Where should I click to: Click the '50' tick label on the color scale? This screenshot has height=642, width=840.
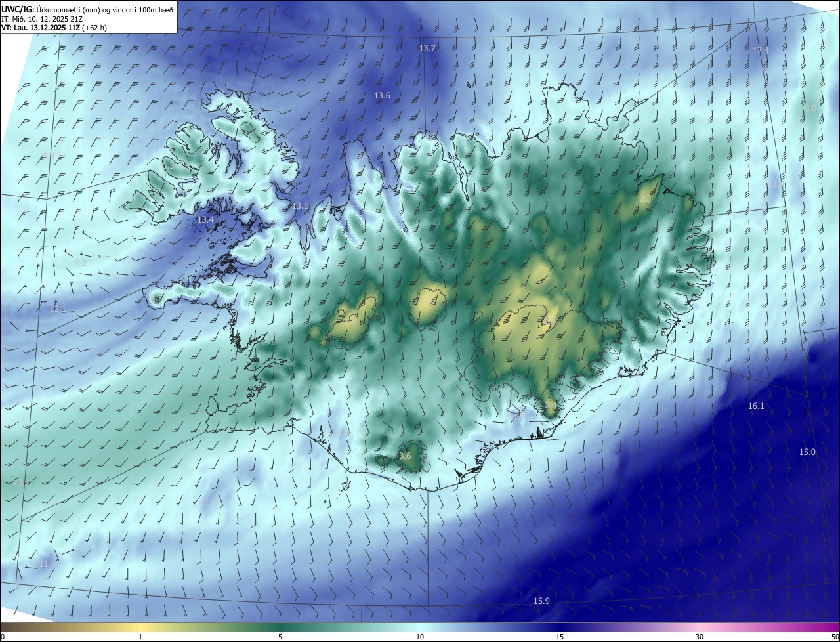click(x=835, y=637)
